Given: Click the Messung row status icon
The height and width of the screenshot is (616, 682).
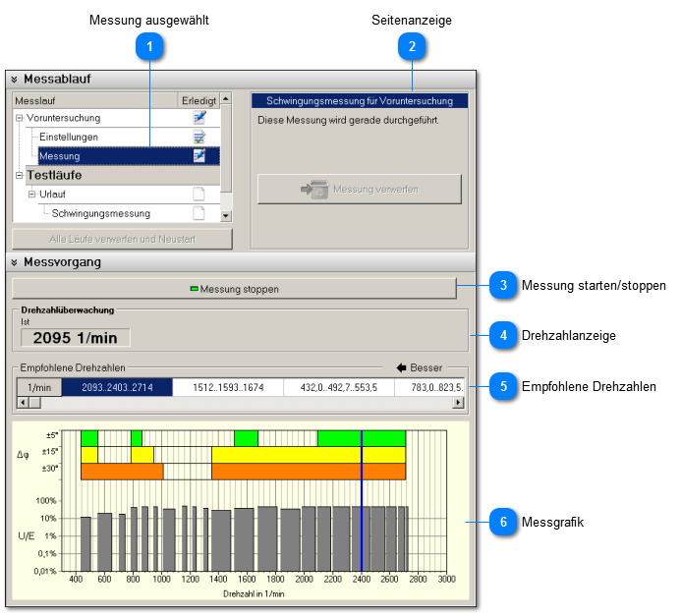Looking at the screenshot, I should coord(199,155).
